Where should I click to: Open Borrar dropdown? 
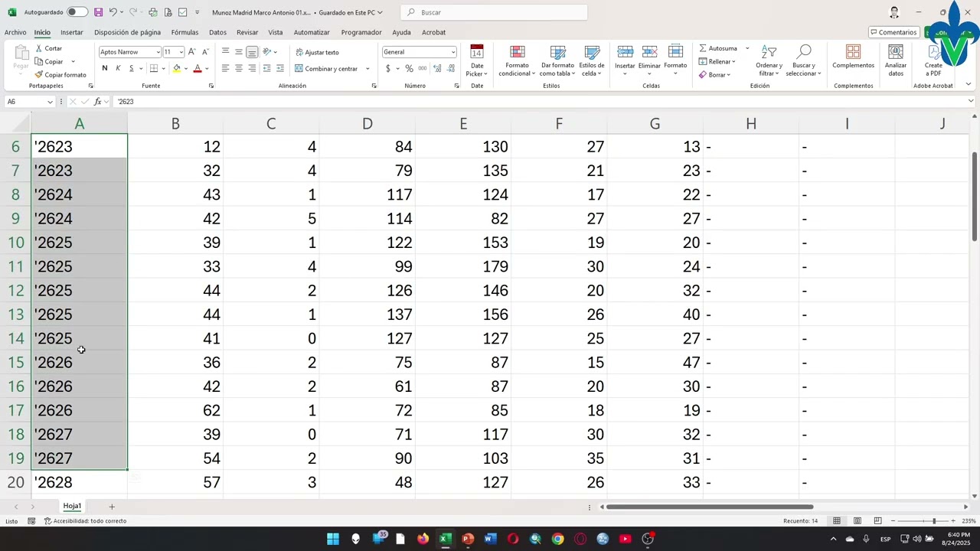coord(714,75)
